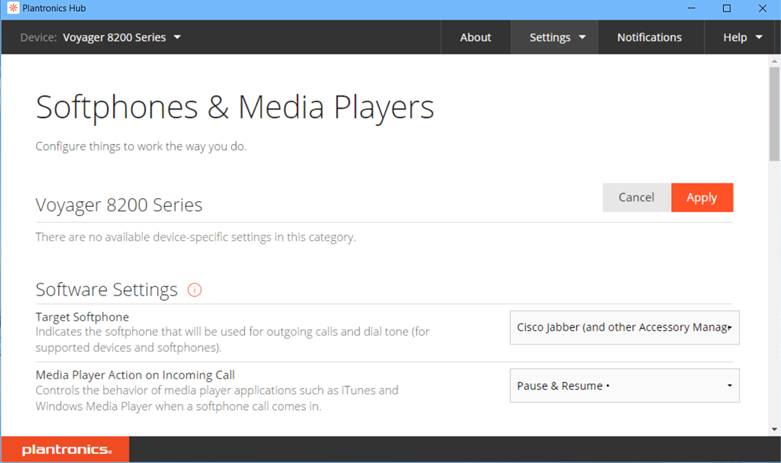Close the Plantronics Hub window
The width and height of the screenshot is (781, 463).
click(x=763, y=8)
